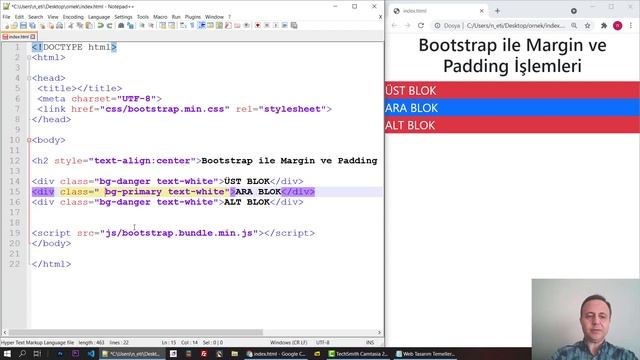
Task: Toggle the Document Map panel icon
Action: tap(219, 25)
